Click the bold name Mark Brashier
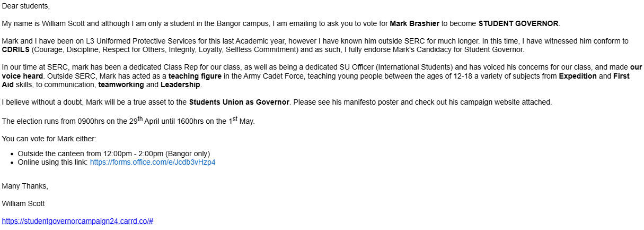Image resolution: width=644 pixels, height=230 pixels. coord(414,23)
